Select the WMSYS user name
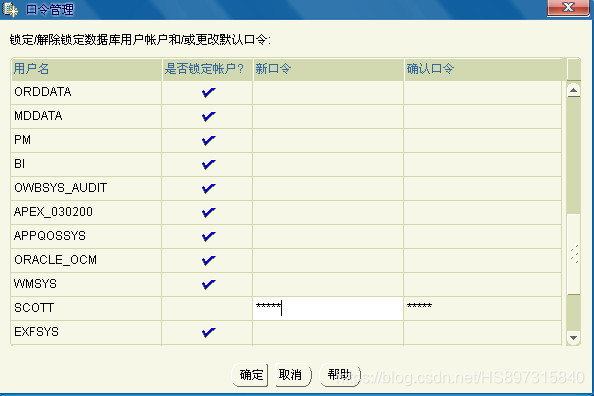The image size is (594, 396). [x=35, y=284]
